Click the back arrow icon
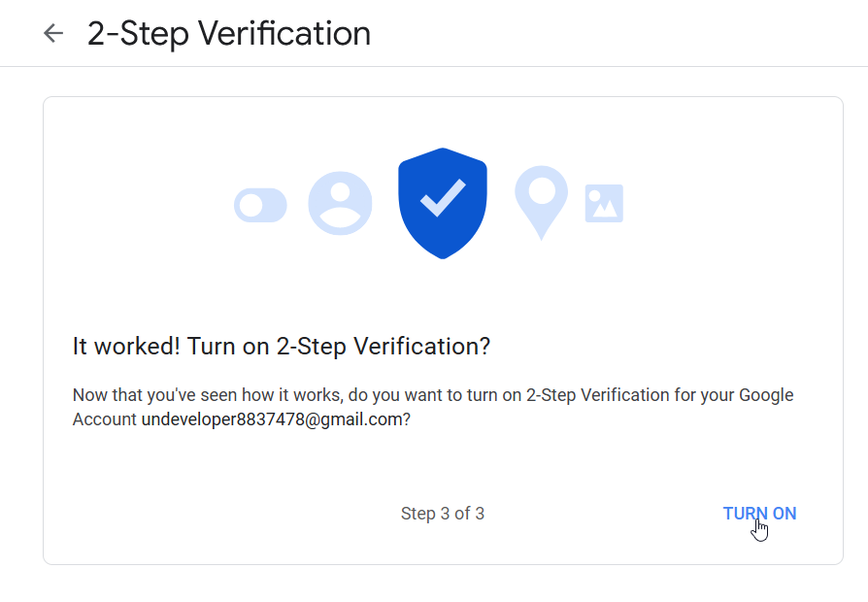 click(53, 33)
